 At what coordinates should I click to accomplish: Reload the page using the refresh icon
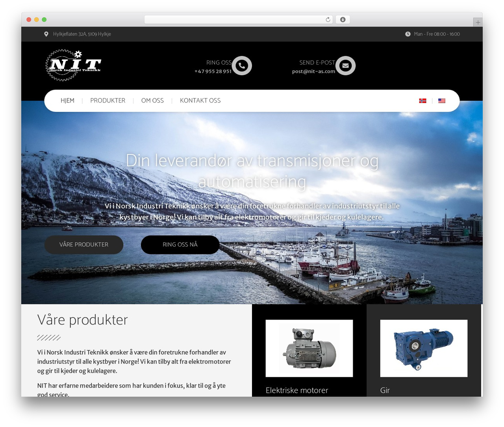[328, 20]
